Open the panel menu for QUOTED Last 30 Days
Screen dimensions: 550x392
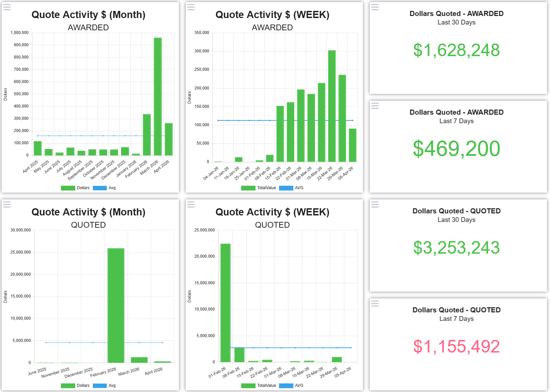[375, 205]
